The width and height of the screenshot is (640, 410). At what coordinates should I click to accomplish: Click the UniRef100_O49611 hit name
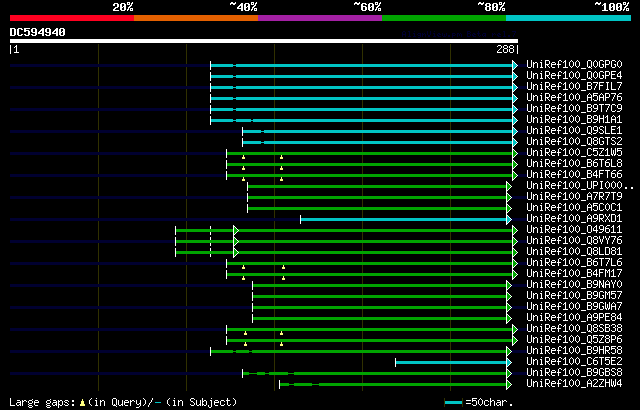574,230
